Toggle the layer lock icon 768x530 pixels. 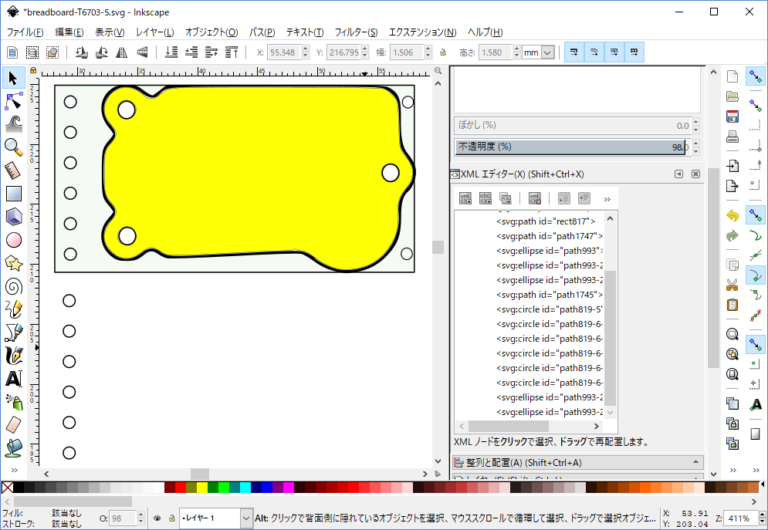click(x=172, y=519)
